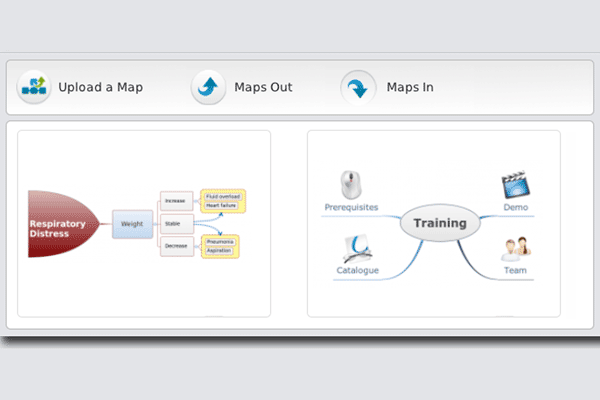The height and width of the screenshot is (400, 600).
Task: Click the Maps In arrow icon
Action: pos(357,87)
